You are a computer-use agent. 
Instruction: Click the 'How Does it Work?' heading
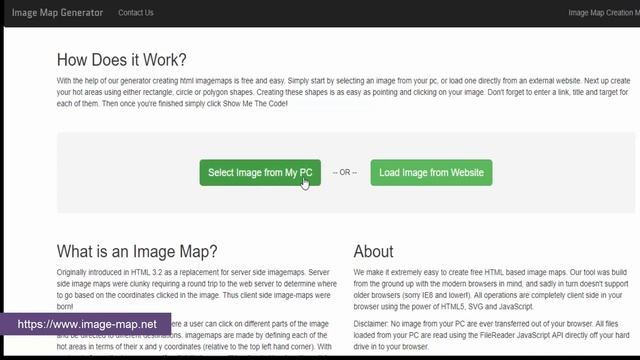(122, 60)
